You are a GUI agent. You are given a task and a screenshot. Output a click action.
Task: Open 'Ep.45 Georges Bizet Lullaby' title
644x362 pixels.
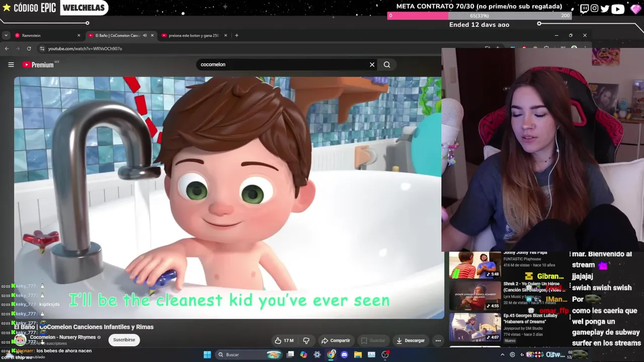530,318
